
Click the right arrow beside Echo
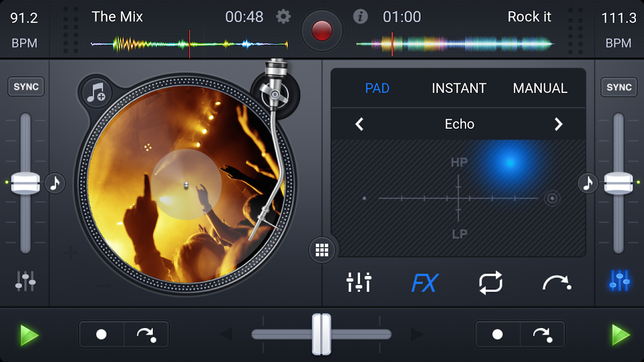coord(558,124)
